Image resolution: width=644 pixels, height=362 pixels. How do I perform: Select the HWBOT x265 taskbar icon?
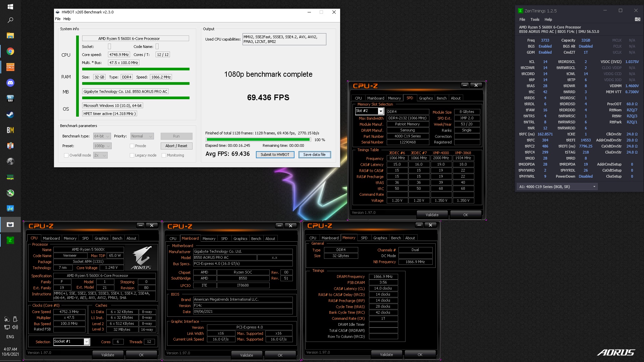pyautogui.click(x=10, y=224)
